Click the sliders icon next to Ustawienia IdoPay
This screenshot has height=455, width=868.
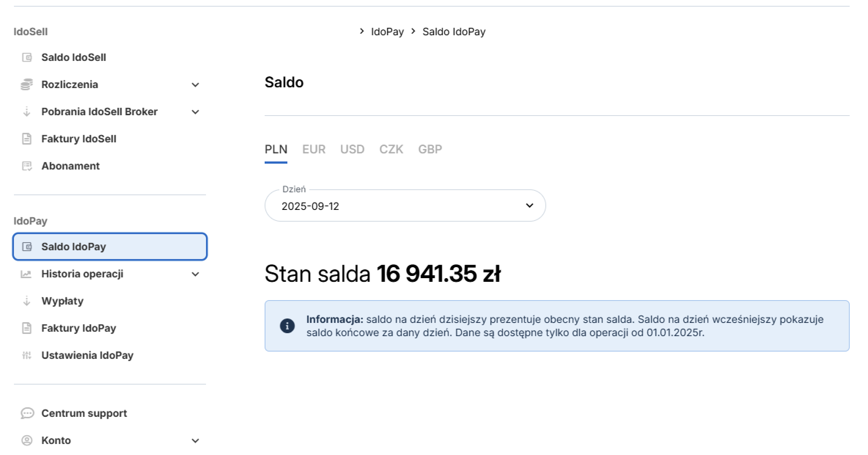[27, 355]
